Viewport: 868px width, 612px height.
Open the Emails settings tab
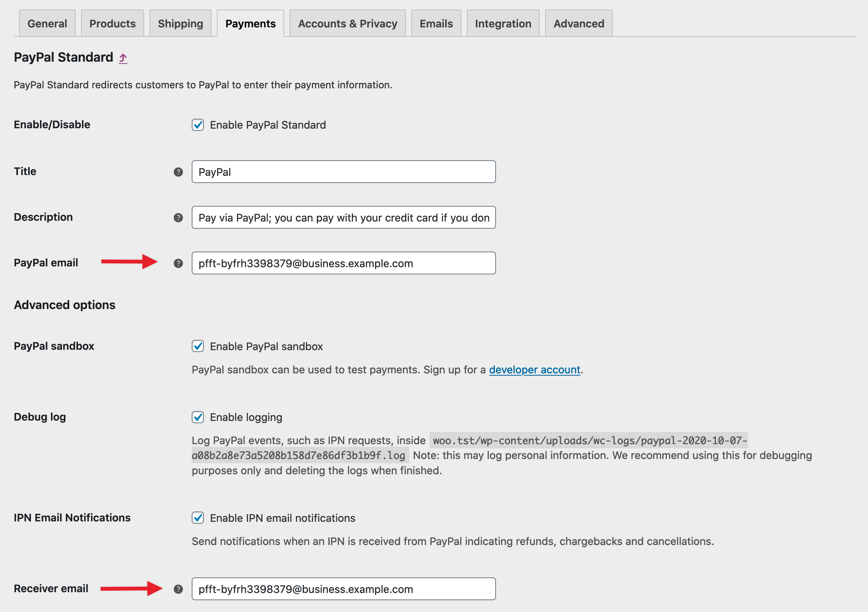click(436, 23)
